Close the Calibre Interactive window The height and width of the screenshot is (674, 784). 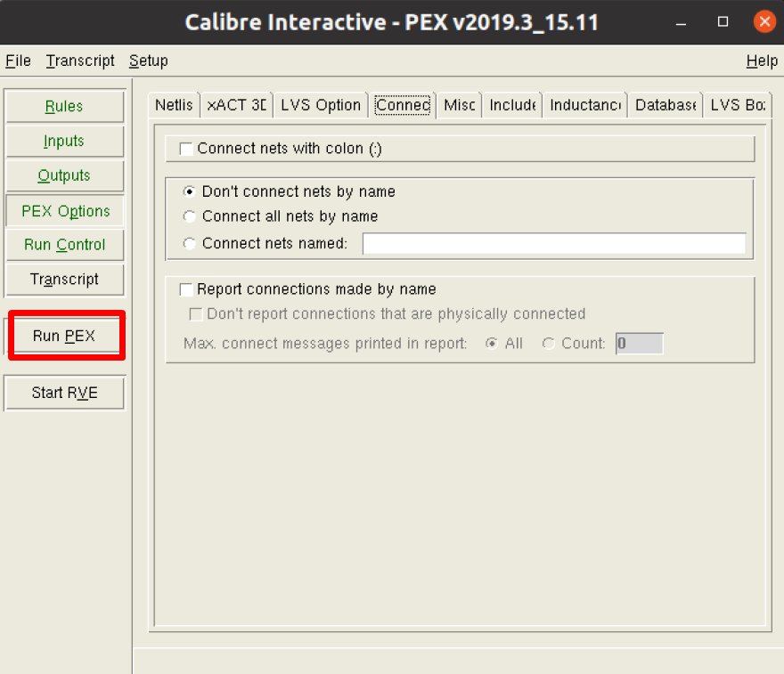[764, 21]
